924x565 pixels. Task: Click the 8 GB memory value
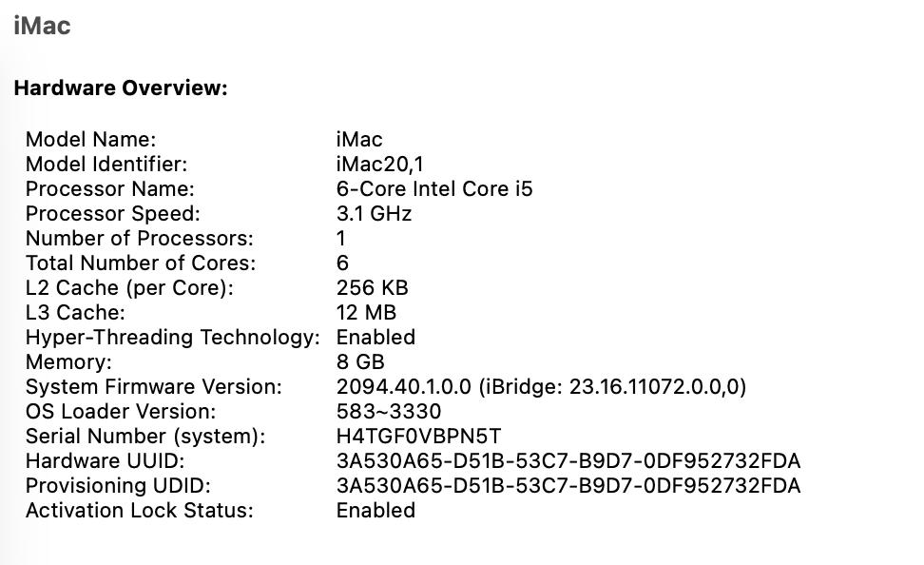pyautogui.click(x=360, y=362)
